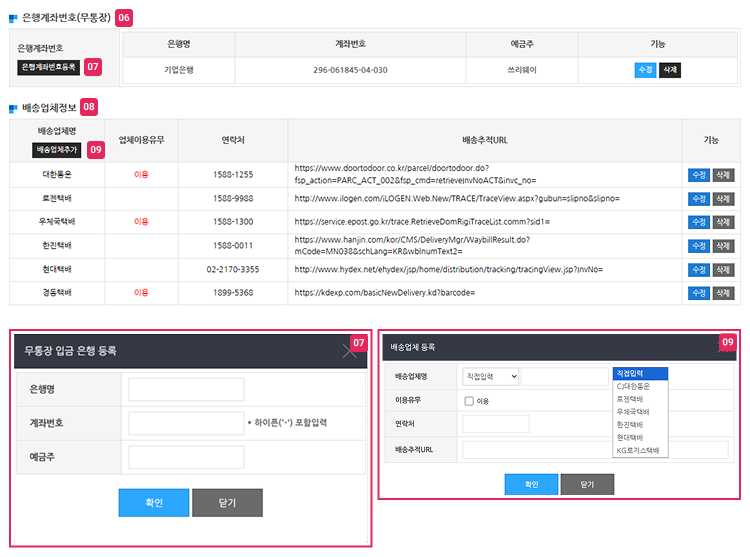Close the 무통장 입금 은행 등록 dialog
The width and height of the screenshot is (750, 557).
350,351
